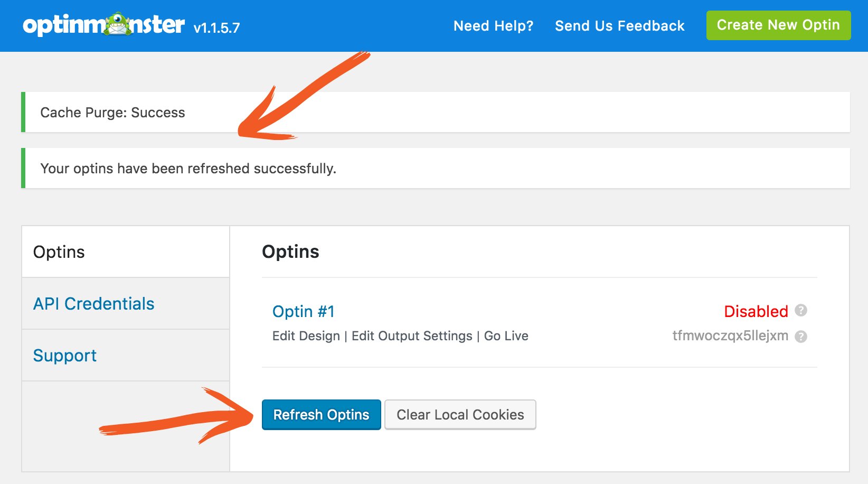Click the Cache Purge: Success notice
The image size is (868, 484).
coord(436,112)
